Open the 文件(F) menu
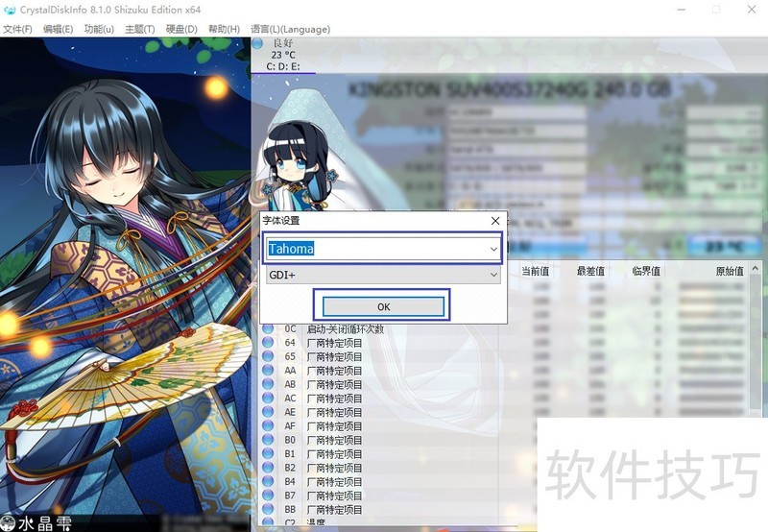 pyautogui.click(x=17, y=30)
